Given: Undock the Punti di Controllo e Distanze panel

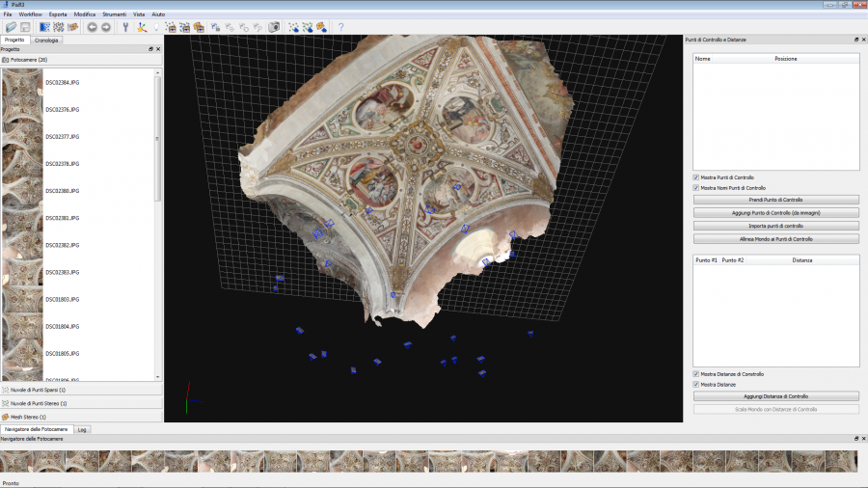Looking at the screenshot, I should coord(856,40).
